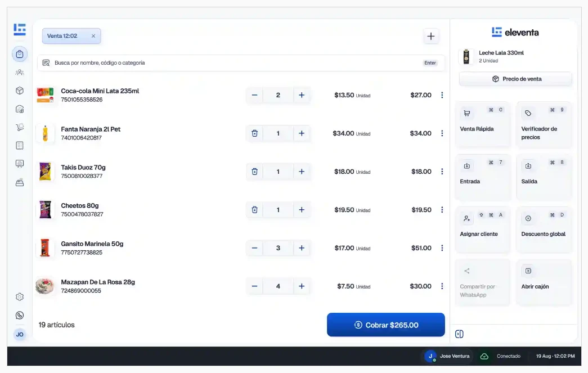Choose Asignar cliente

click(483, 229)
